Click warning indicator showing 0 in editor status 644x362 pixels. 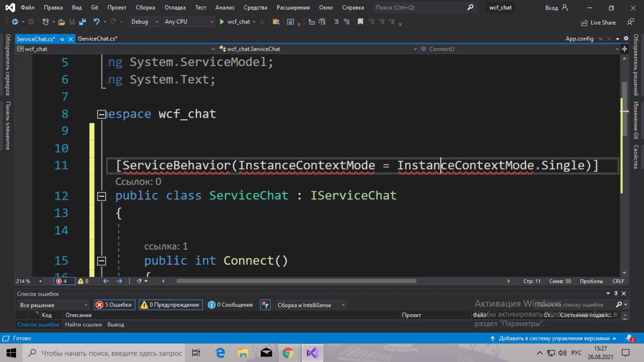tap(83, 281)
